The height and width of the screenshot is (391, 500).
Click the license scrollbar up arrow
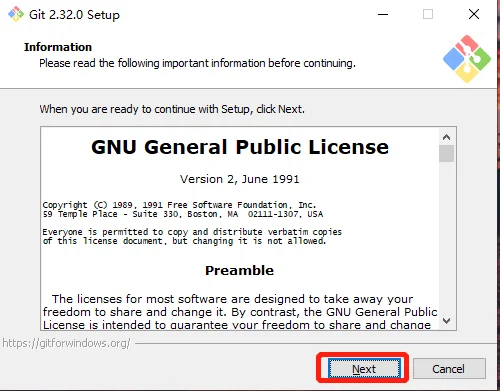coord(446,137)
